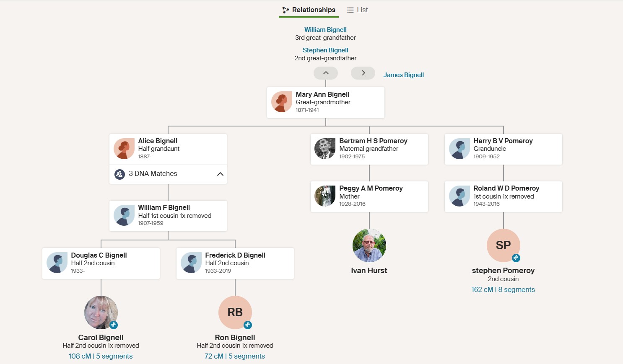
Task: Click Harry B V Pomeroy's avatar icon
Action: pyautogui.click(x=459, y=149)
